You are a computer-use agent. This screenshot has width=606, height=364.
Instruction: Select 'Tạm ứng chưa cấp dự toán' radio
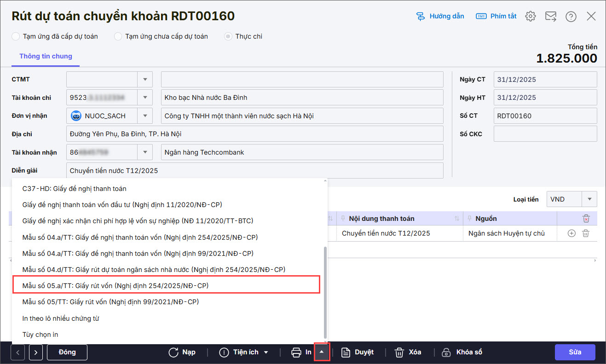tap(118, 36)
